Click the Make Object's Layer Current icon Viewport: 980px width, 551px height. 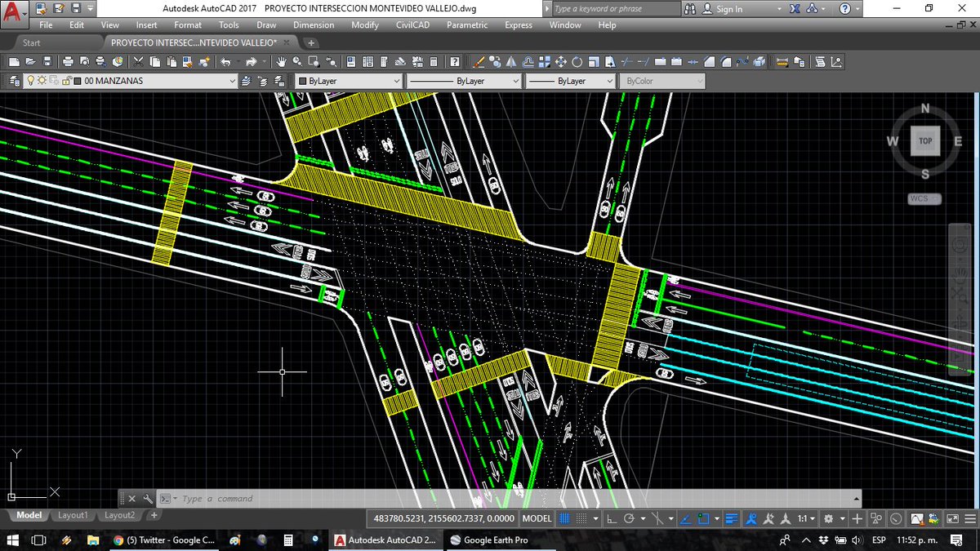[x=246, y=81]
